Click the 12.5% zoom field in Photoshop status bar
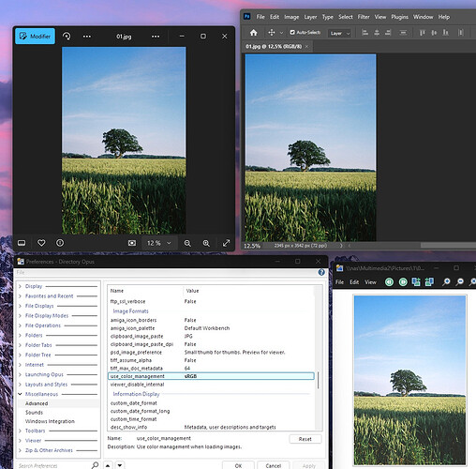The image size is (476, 469). tap(252, 246)
